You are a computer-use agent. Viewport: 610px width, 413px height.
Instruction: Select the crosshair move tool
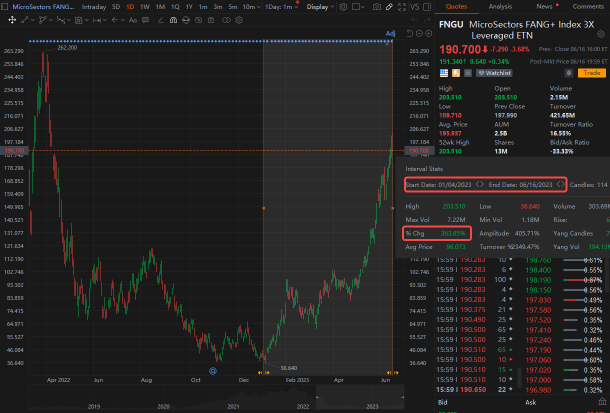(12, 20)
